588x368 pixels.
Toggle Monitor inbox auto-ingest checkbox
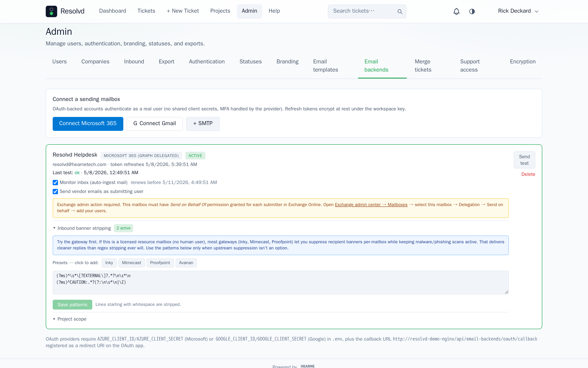point(55,183)
